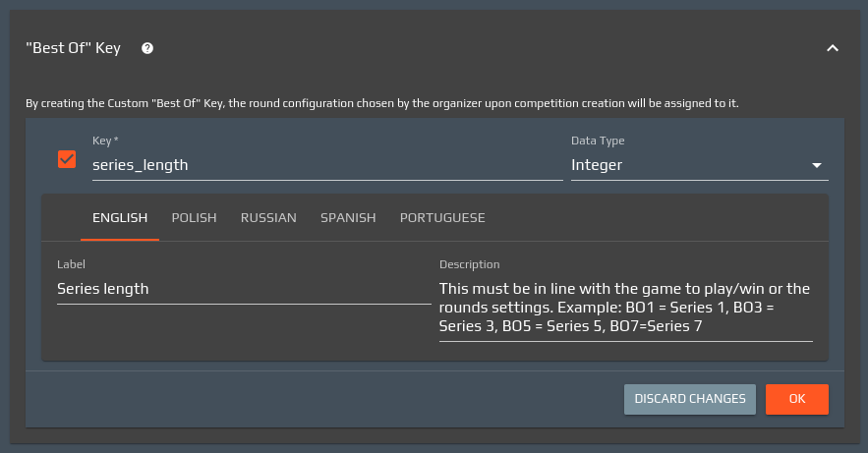868x453 pixels.
Task: Click the "Data Type" caption text
Action: (598, 142)
